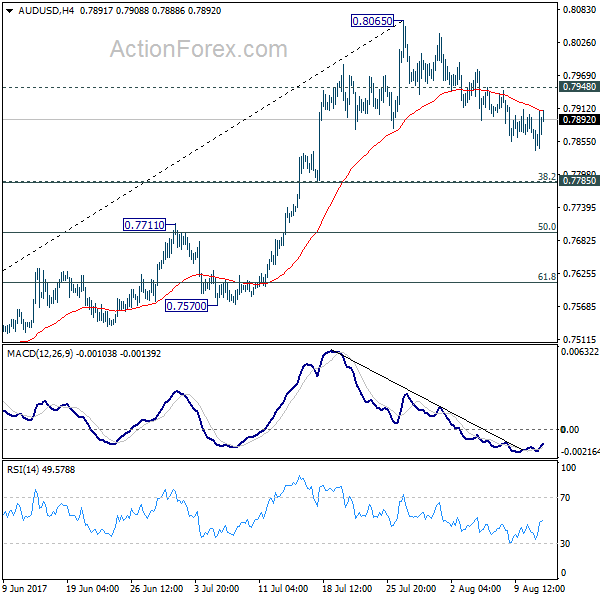Click the current price 0.78920 axis tag
The height and width of the screenshot is (600, 600).
click(579, 120)
